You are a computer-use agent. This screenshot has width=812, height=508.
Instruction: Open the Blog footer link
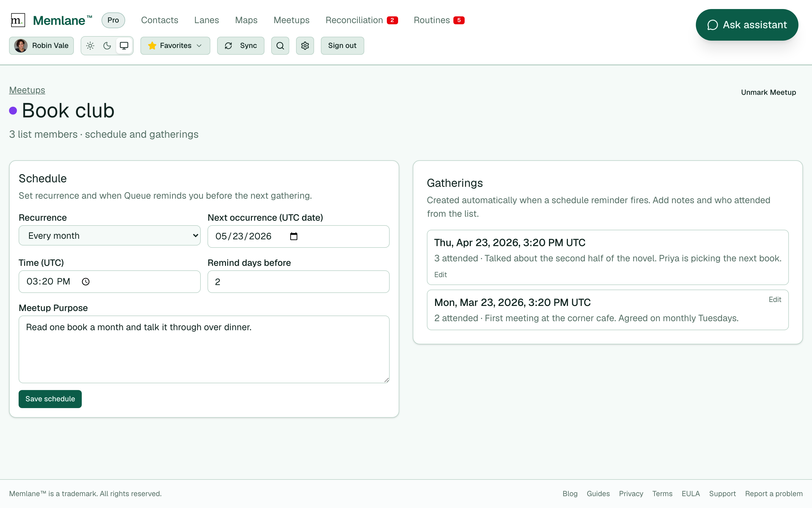pos(570,494)
